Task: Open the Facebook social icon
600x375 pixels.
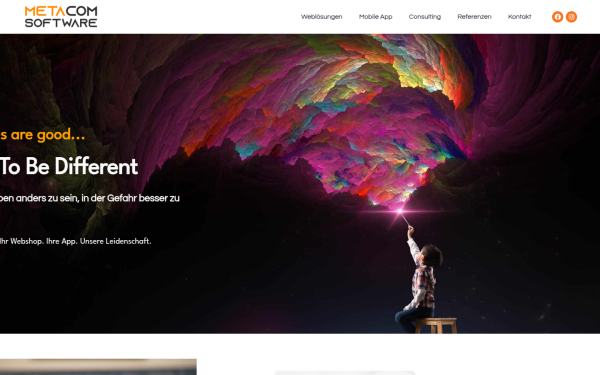Action: (558, 17)
